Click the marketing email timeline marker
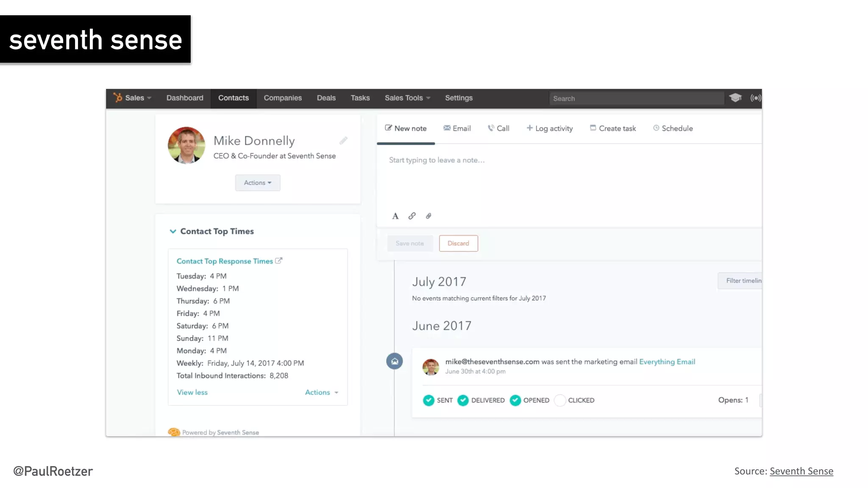The height and width of the screenshot is (488, 868). [x=394, y=361]
